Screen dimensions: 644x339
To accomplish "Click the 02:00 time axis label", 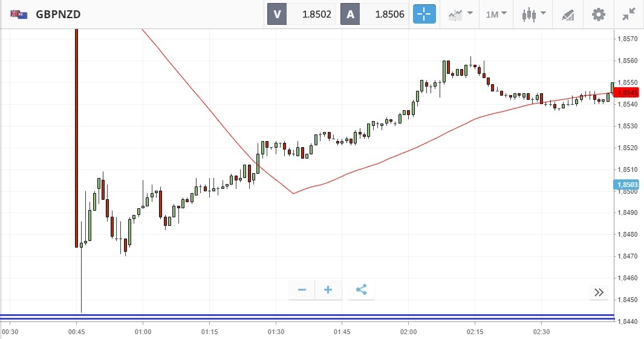I will (x=409, y=332).
